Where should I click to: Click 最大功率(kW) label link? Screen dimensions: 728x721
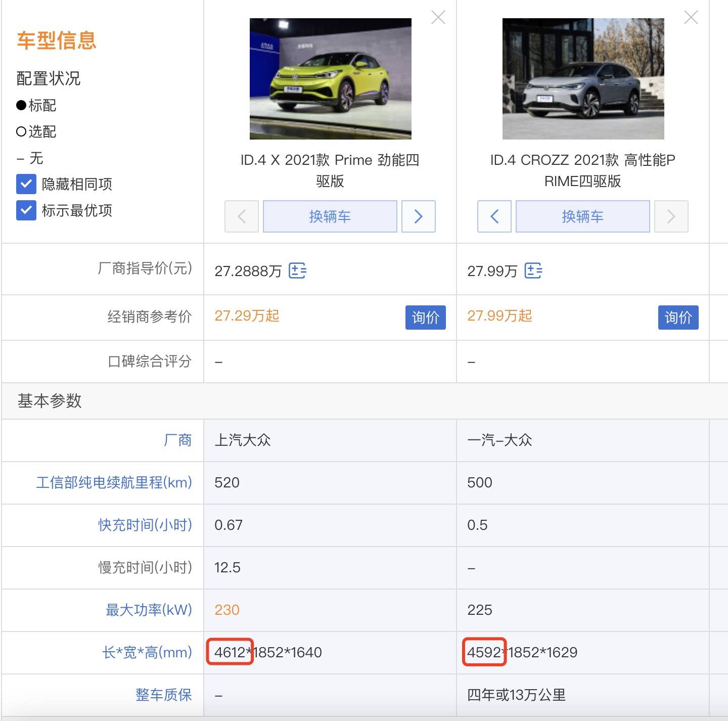click(x=149, y=610)
